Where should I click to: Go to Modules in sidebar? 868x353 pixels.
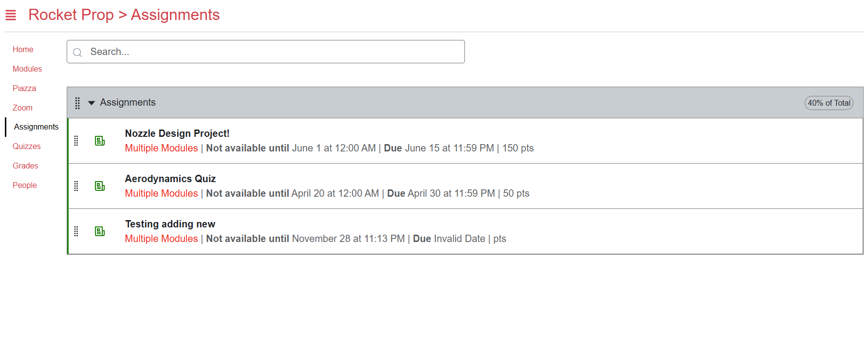27,69
